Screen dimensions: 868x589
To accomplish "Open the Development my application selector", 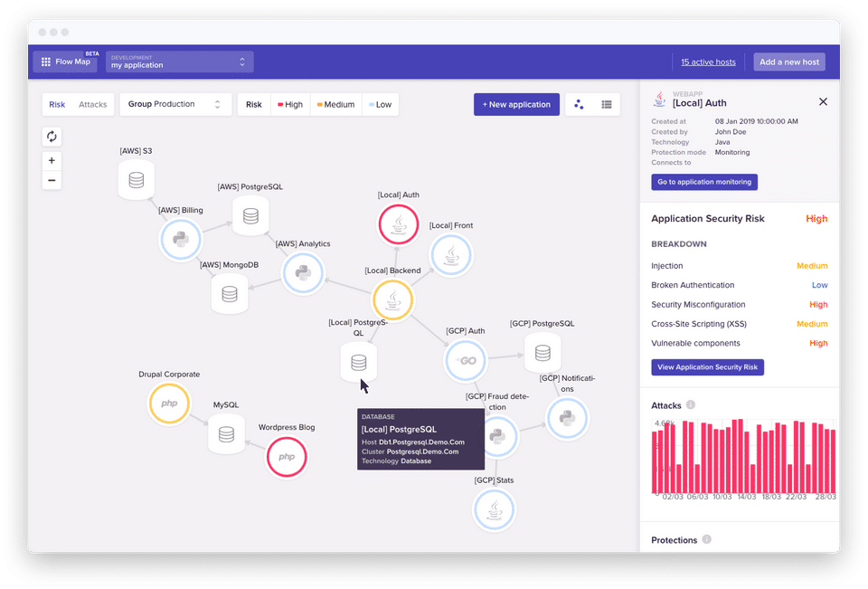I will point(179,62).
